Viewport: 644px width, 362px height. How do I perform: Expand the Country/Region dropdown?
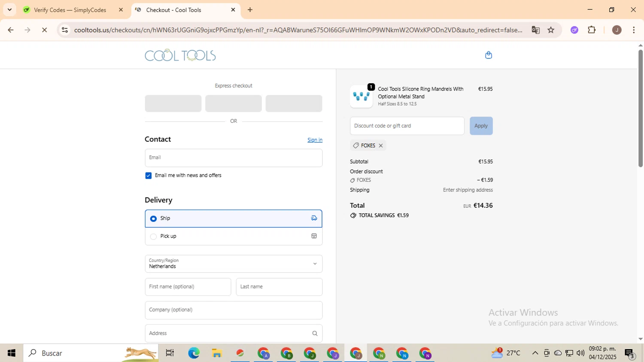[x=234, y=264]
